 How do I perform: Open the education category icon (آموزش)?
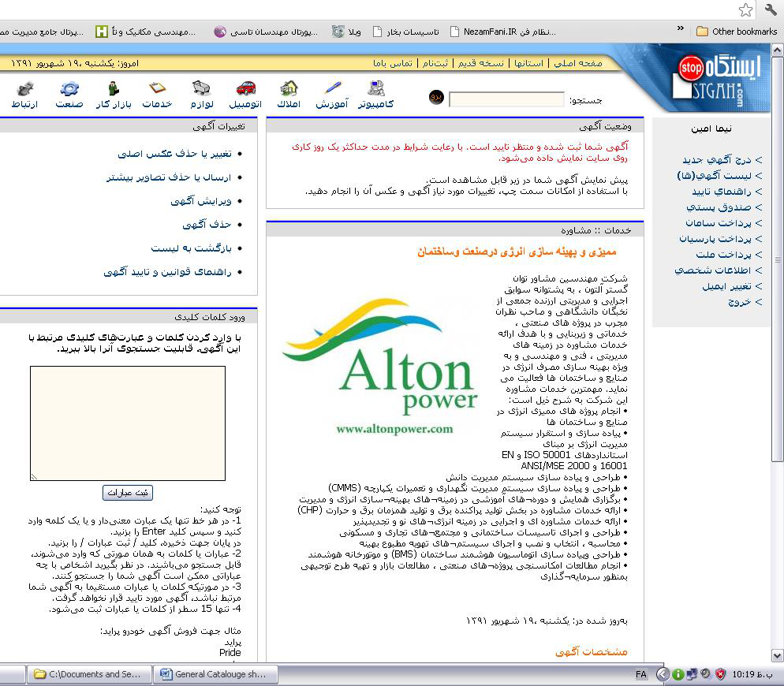332,88
